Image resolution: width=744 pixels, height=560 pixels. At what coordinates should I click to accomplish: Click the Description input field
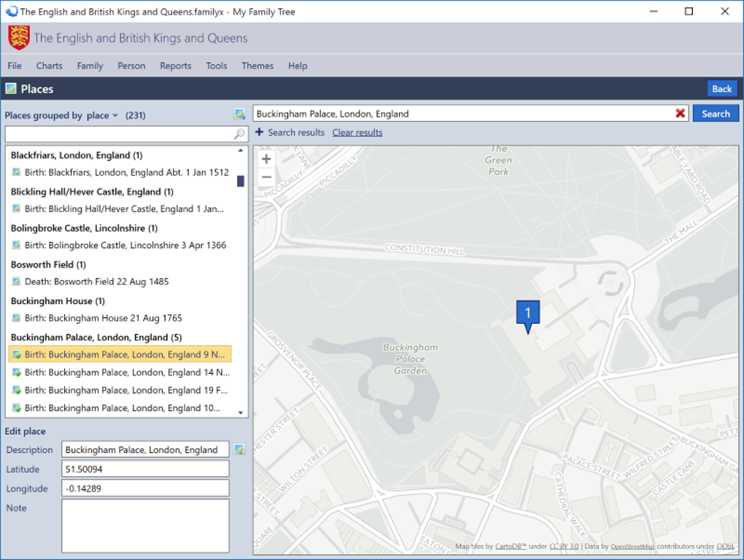tap(145, 449)
